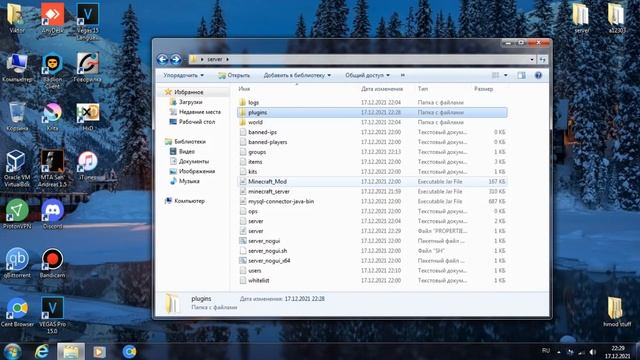
Task: Select the plugins folder row
Action: [x=372, y=112]
